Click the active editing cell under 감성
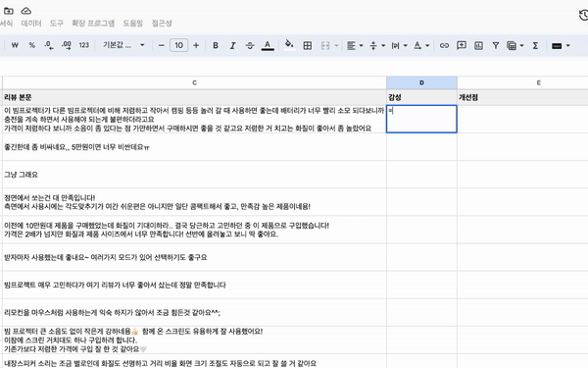This screenshot has width=588, height=368. pos(421,119)
